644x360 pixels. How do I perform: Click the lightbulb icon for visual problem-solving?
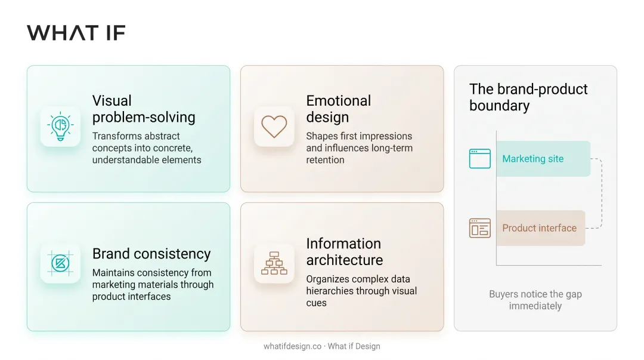(x=60, y=127)
